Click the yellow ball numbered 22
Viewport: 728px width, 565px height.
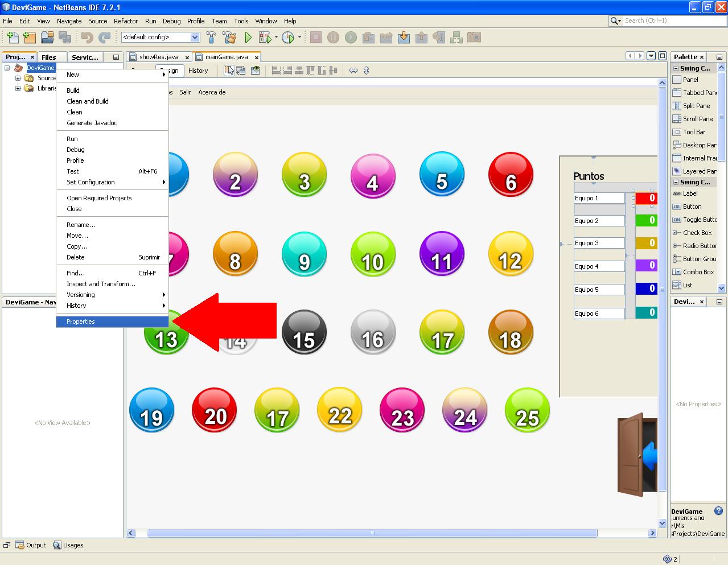pyautogui.click(x=340, y=410)
